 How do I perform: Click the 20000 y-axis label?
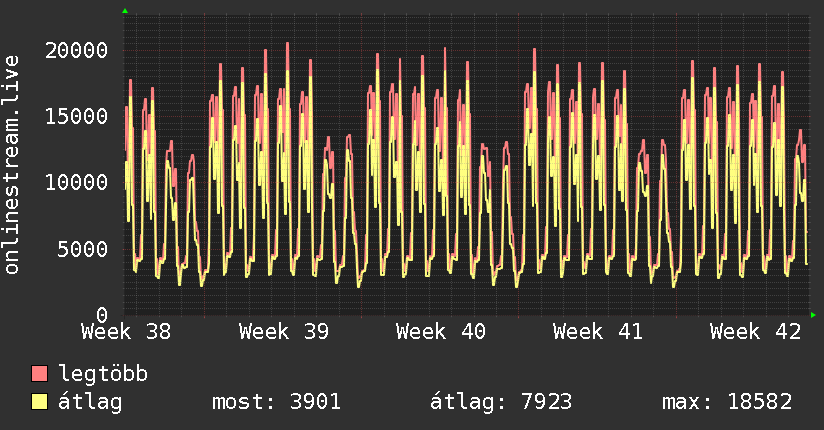(x=76, y=50)
